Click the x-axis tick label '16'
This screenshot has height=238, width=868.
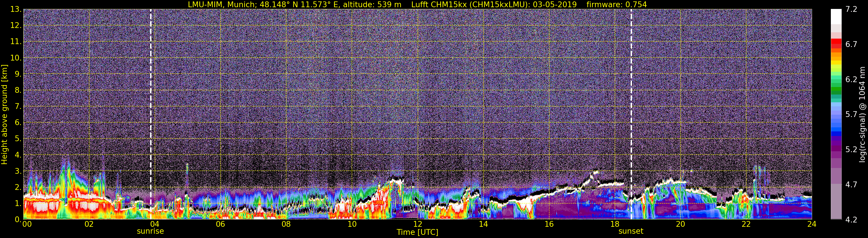(x=549, y=224)
